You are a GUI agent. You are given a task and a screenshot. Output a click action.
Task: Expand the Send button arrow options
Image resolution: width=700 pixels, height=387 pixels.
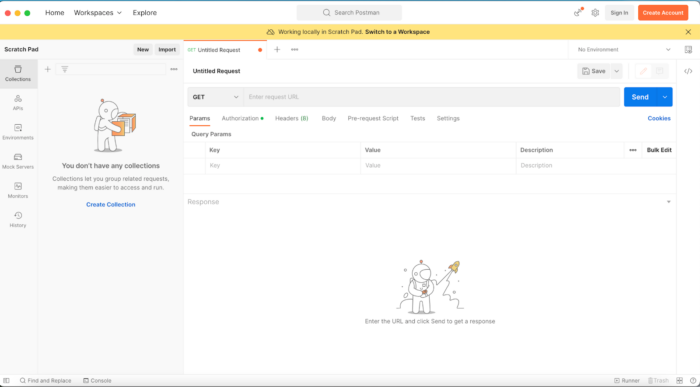(665, 97)
